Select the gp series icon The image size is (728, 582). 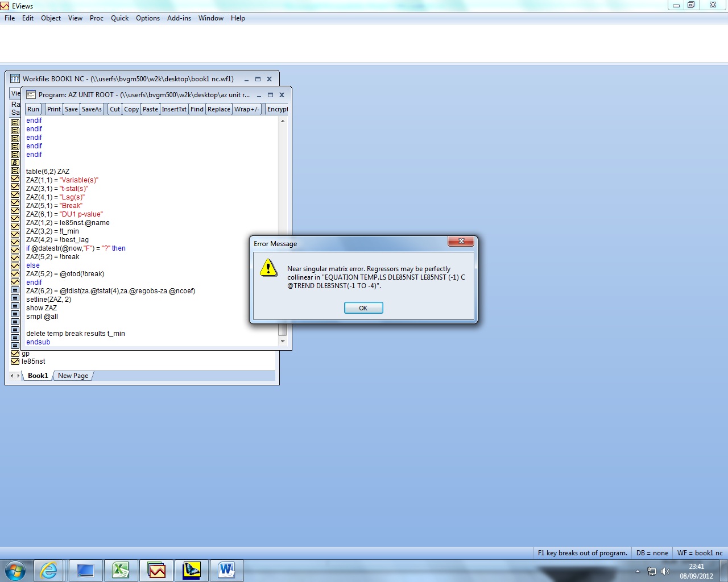pos(15,354)
